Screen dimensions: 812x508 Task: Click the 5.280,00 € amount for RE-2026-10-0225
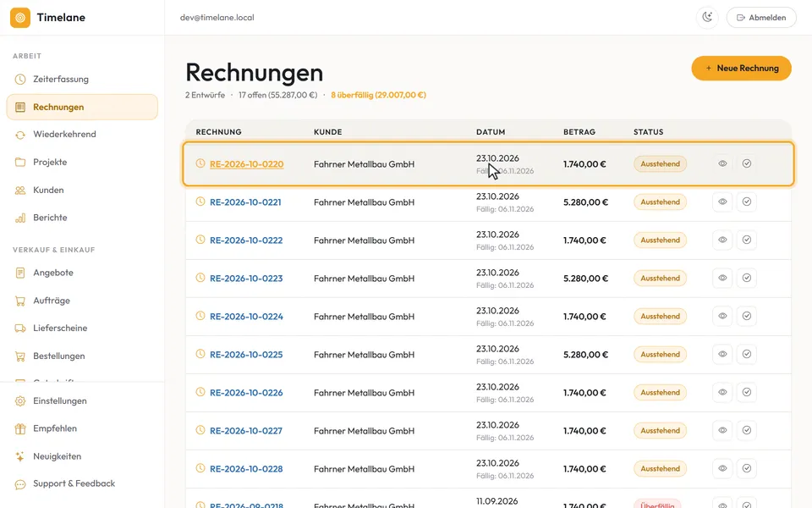point(585,355)
